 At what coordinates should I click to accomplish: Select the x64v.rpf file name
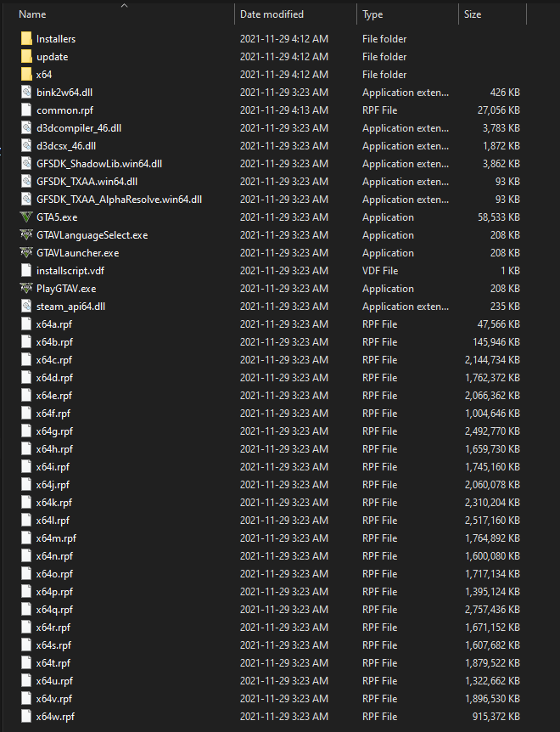(54, 698)
